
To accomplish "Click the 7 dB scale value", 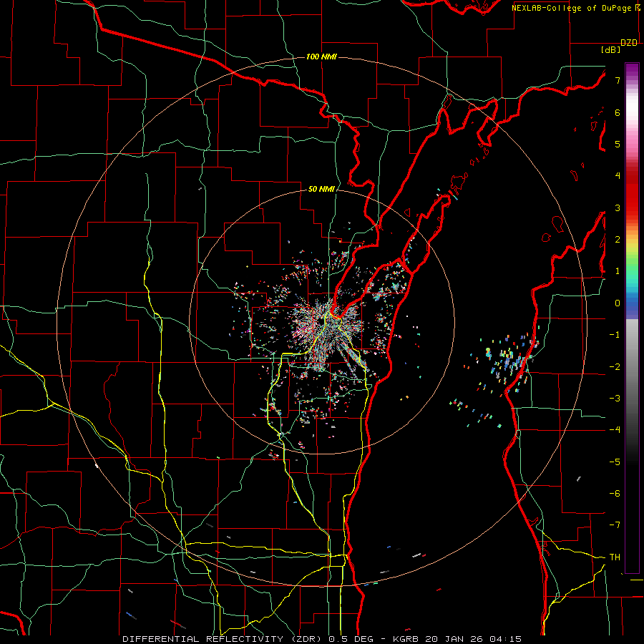I will pos(618,80).
